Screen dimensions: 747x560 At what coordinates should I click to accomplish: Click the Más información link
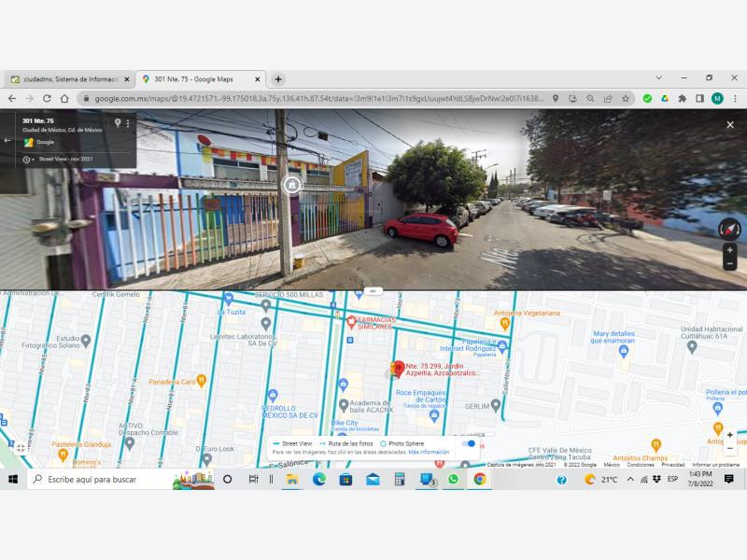tap(429, 452)
